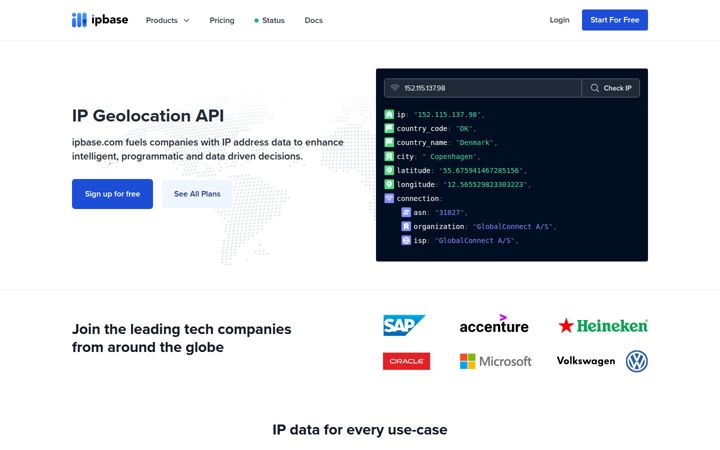Open the Docs page
This screenshot has height=450, width=720.
[x=314, y=20]
